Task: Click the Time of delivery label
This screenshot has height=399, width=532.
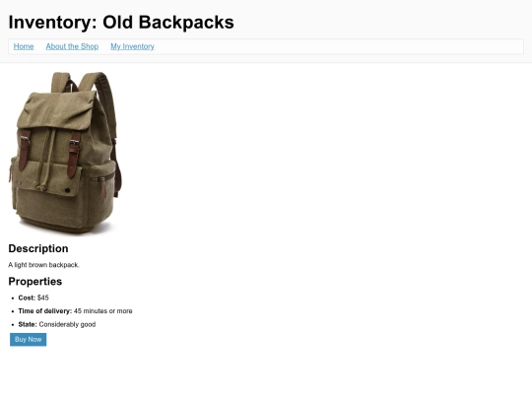Action: pos(45,311)
